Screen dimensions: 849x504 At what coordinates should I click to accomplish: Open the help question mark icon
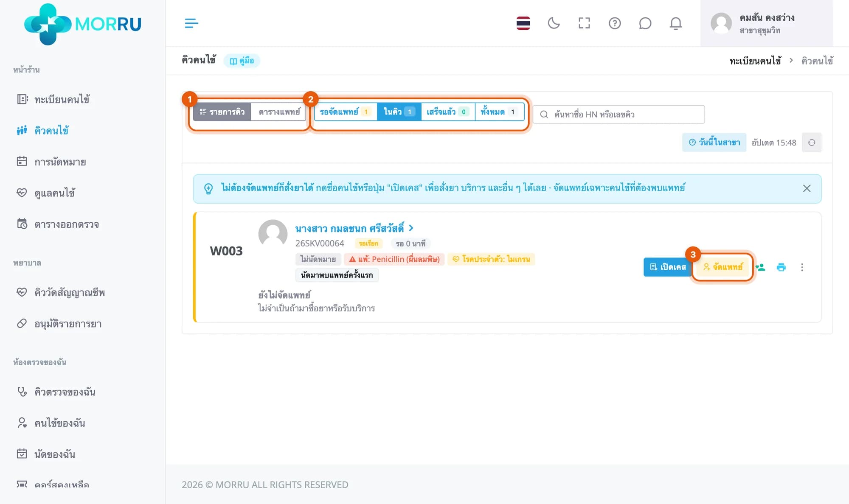coord(615,23)
